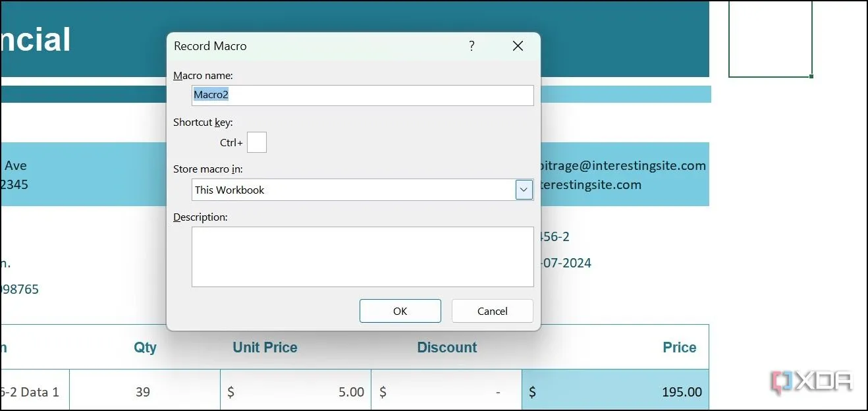This screenshot has width=868, height=411.
Task: Select the Discount column header
Action: [x=447, y=347]
